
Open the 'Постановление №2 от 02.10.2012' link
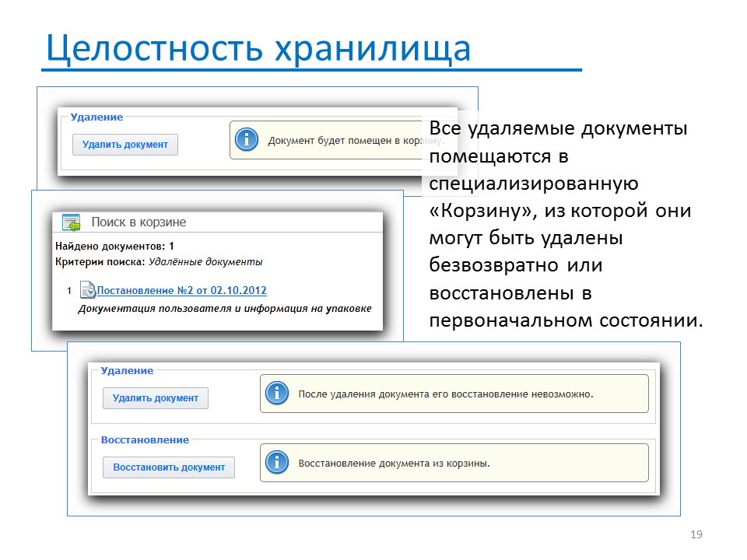click(181, 290)
